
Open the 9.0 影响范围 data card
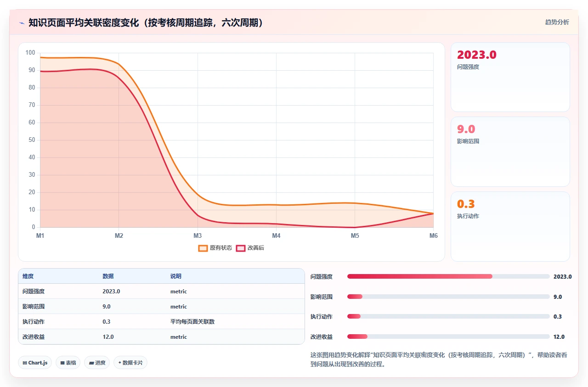pos(510,151)
